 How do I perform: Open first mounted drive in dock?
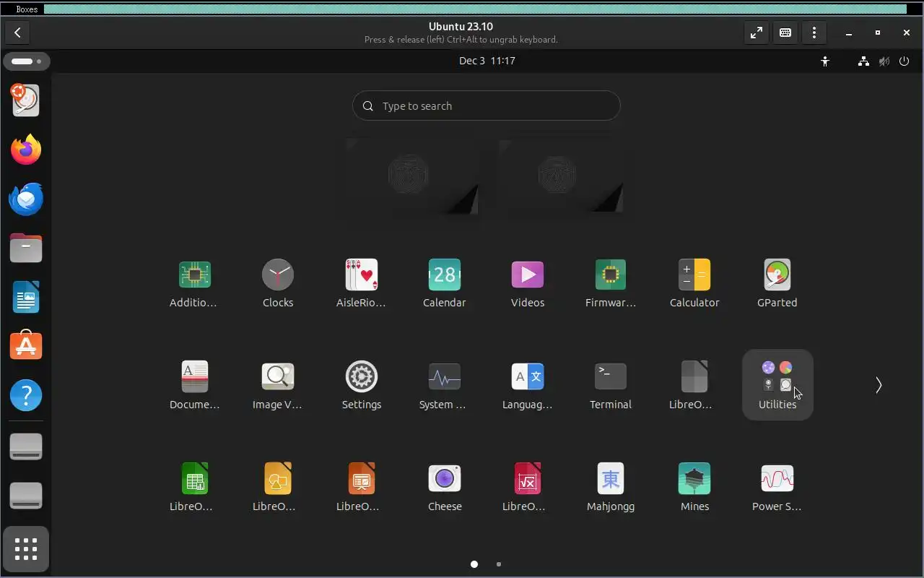pyautogui.click(x=26, y=447)
